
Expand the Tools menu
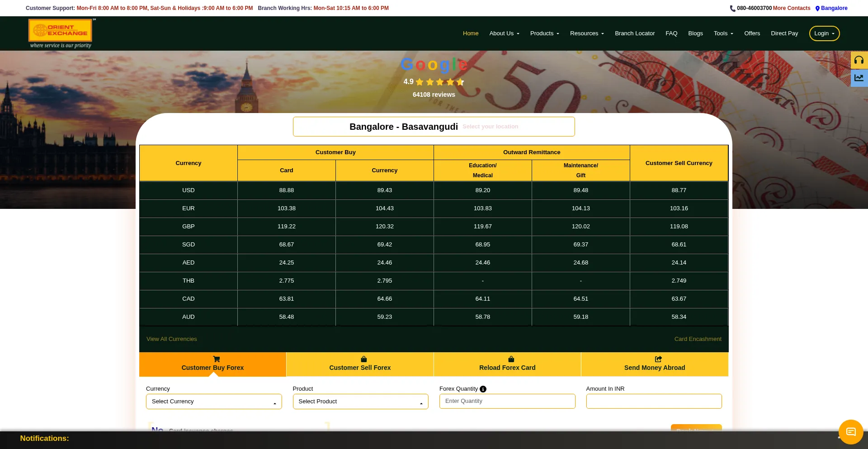723,33
